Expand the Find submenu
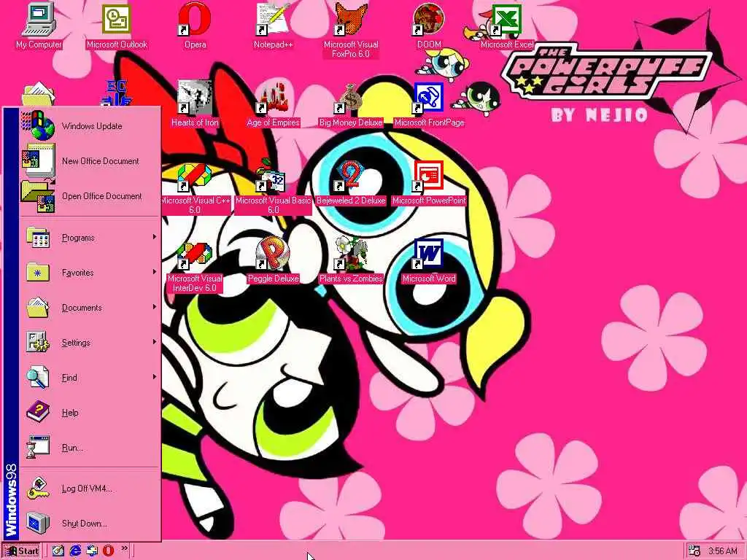Viewport: 747px width, 560px height. tap(90, 378)
